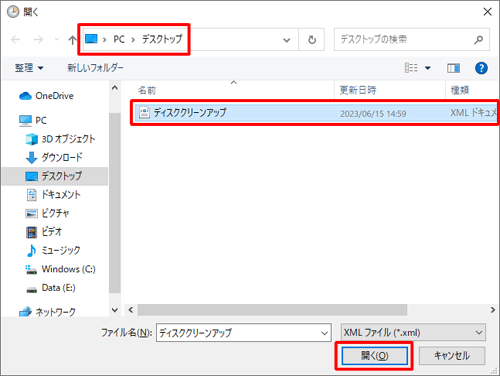Expand the address bar history dropdown
The height and width of the screenshot is (376, 500).
286,40
